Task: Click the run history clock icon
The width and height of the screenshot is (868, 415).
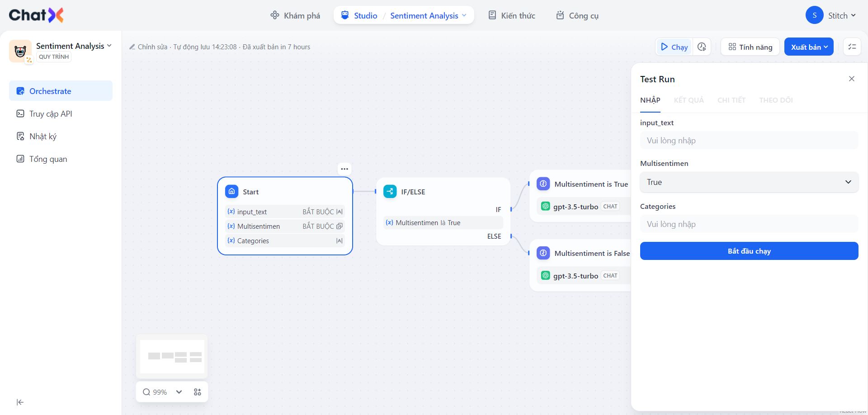Action: (702, 47)
